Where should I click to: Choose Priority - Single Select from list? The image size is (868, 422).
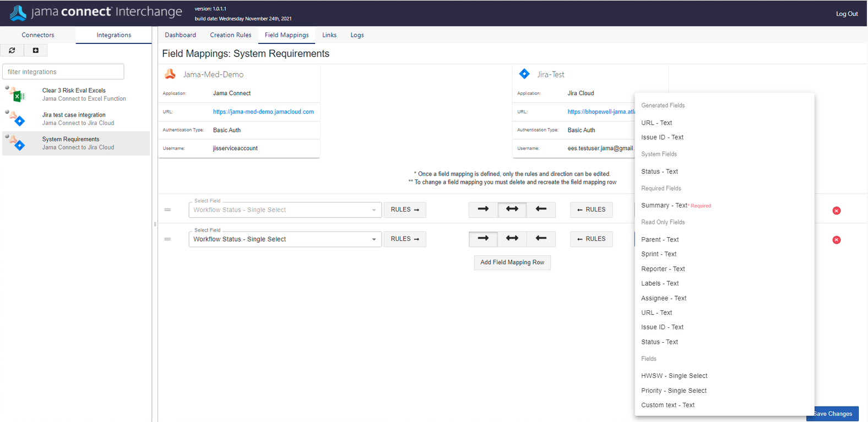point(674,391)
